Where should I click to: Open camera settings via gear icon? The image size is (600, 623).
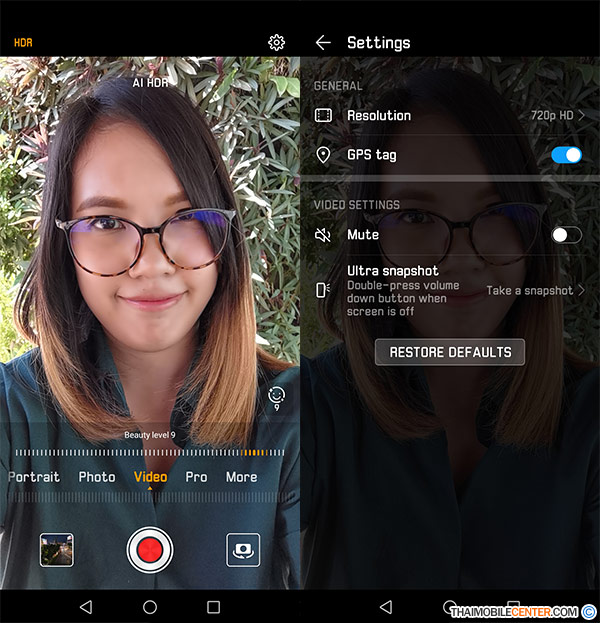(276, 43)
